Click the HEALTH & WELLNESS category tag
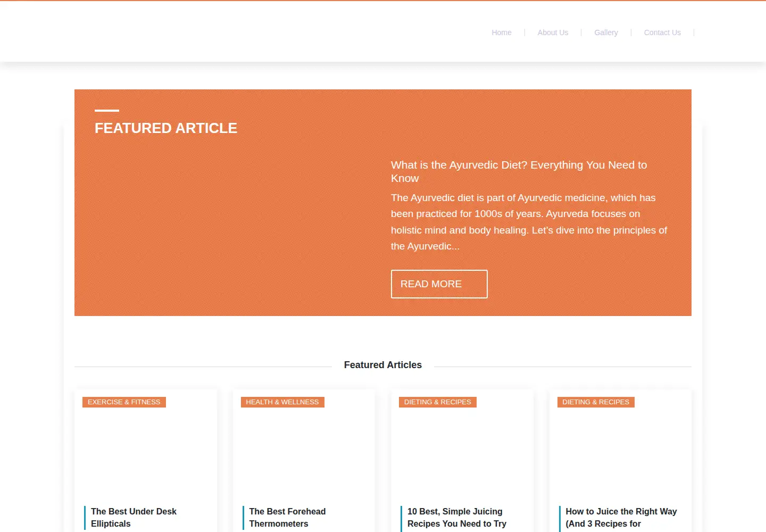The image size is (766, 532). (x=282, y=402)
